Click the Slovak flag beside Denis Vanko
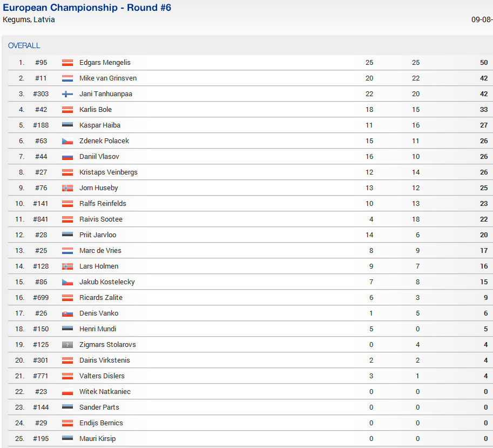This screenshot has width=493, height=448. point(67,313)
